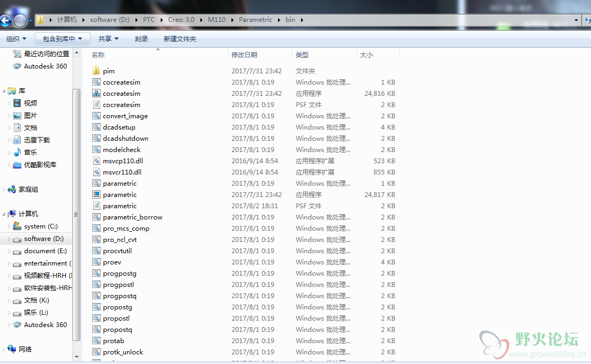Collapse the Computer (计算机) tree node
This screenshot has height=364, width=591.
(x=4, y=214)
